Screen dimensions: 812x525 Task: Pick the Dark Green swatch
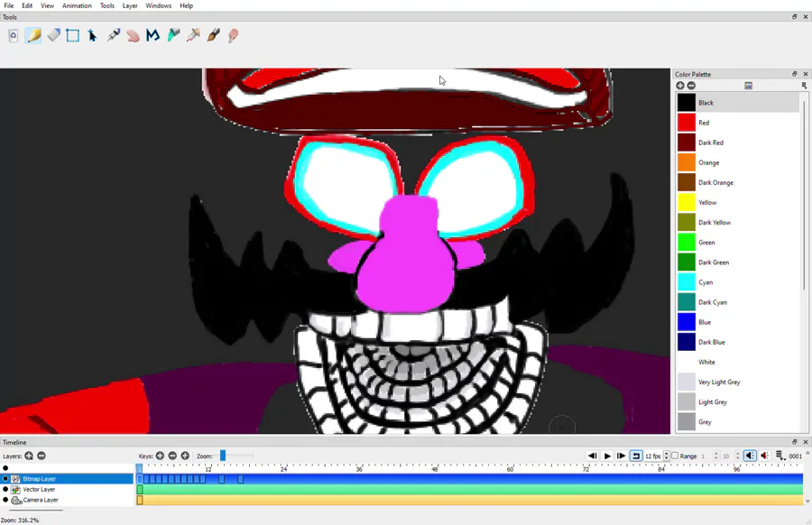point(687,262)
